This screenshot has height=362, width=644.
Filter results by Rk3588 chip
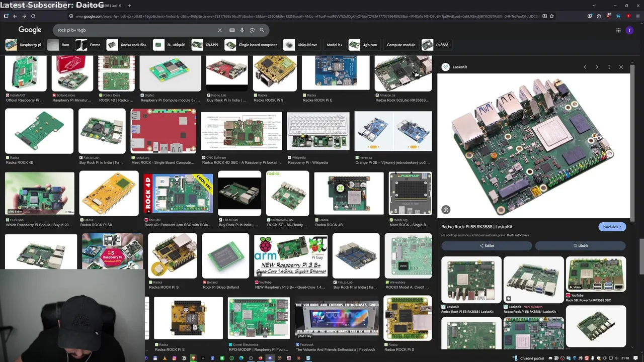[436, 45]
